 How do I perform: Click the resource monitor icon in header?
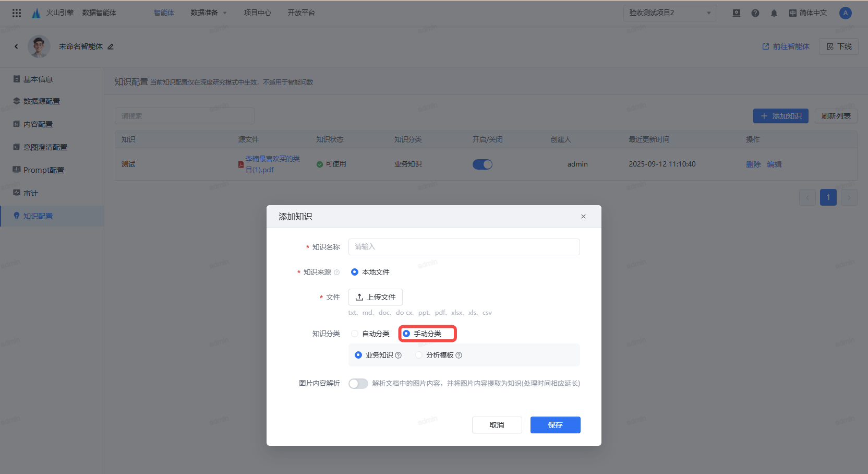point(737,13)
